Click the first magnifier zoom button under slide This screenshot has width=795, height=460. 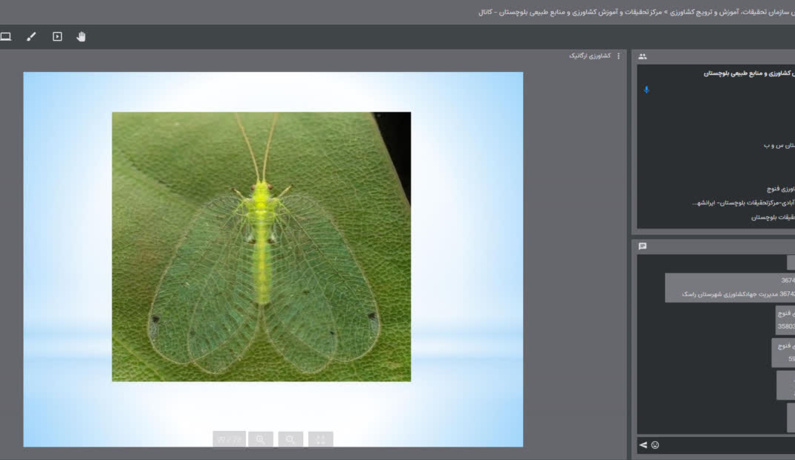point(261,439)
